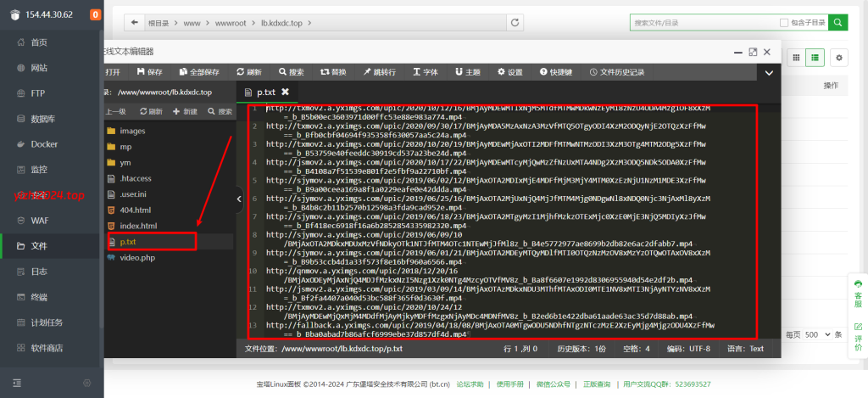Click 搜索 in editor file panel
This screenshot has width=868, height=398.
coord(220,111)
